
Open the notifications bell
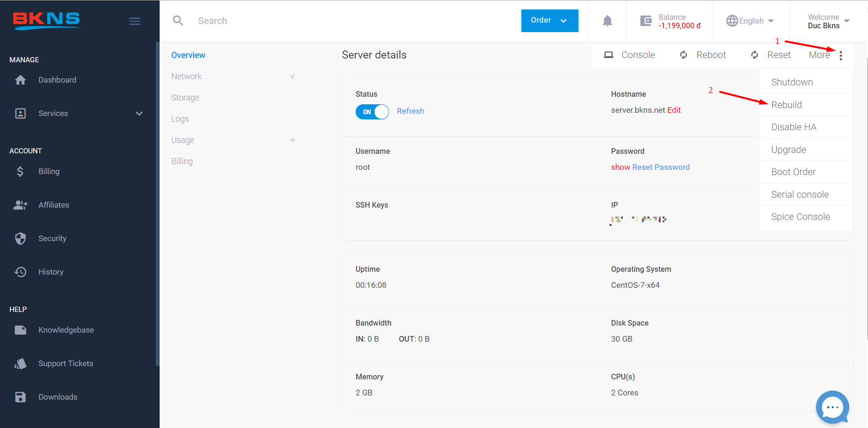tap(607, 21)
